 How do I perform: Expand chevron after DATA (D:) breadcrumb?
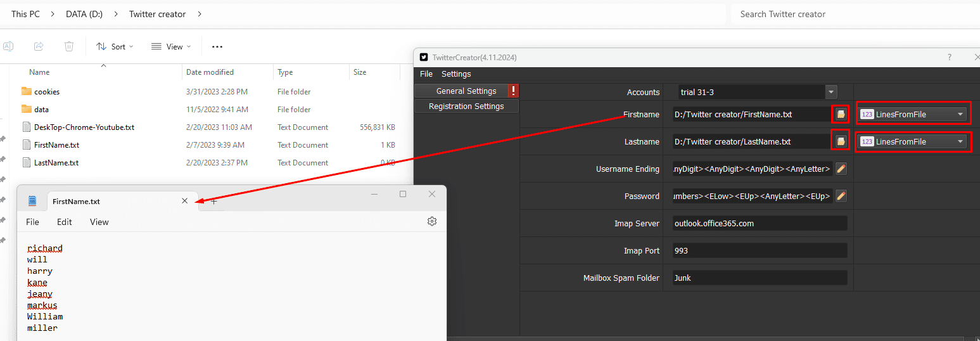point(116,14)
